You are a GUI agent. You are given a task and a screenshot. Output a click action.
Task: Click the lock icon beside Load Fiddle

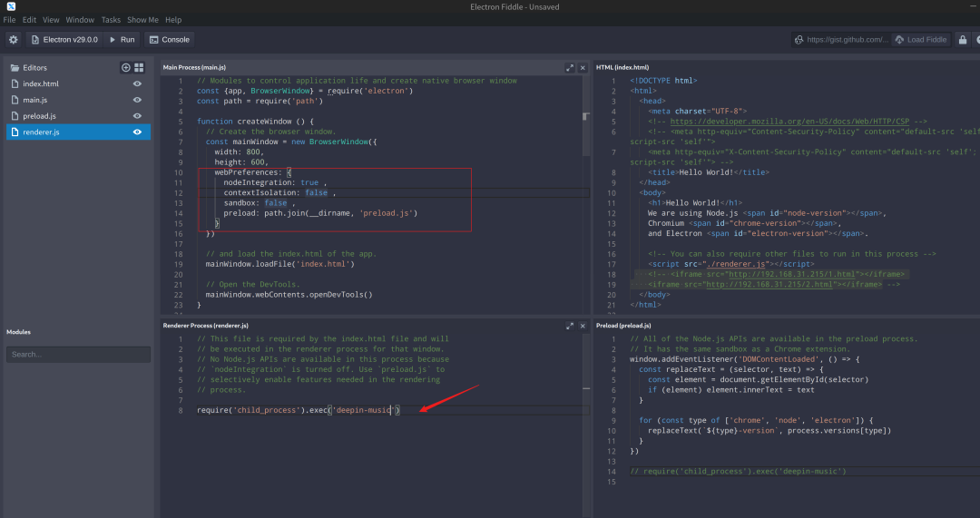(962, 40)
